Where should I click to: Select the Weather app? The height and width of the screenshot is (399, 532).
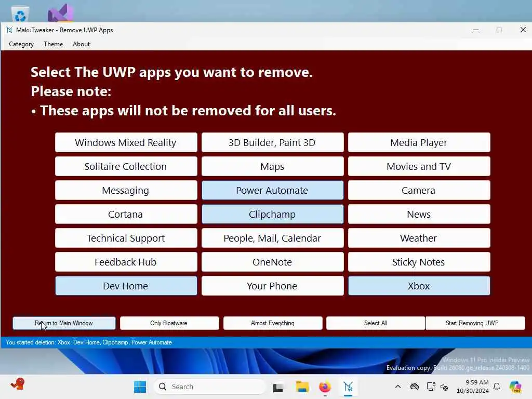419,238
